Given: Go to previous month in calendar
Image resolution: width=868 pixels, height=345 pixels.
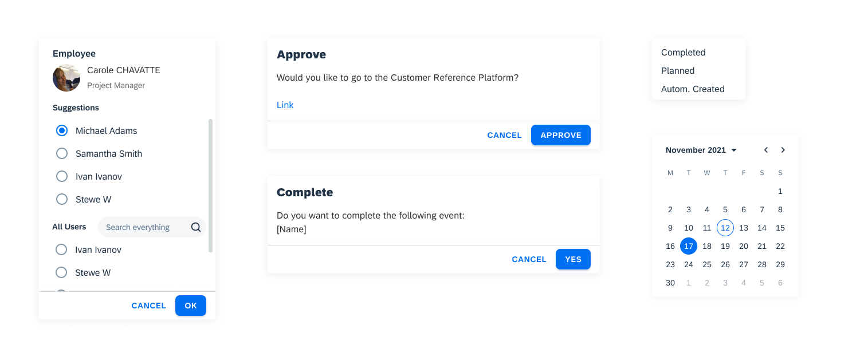Looking at the screenshot, I should (766, 150).
